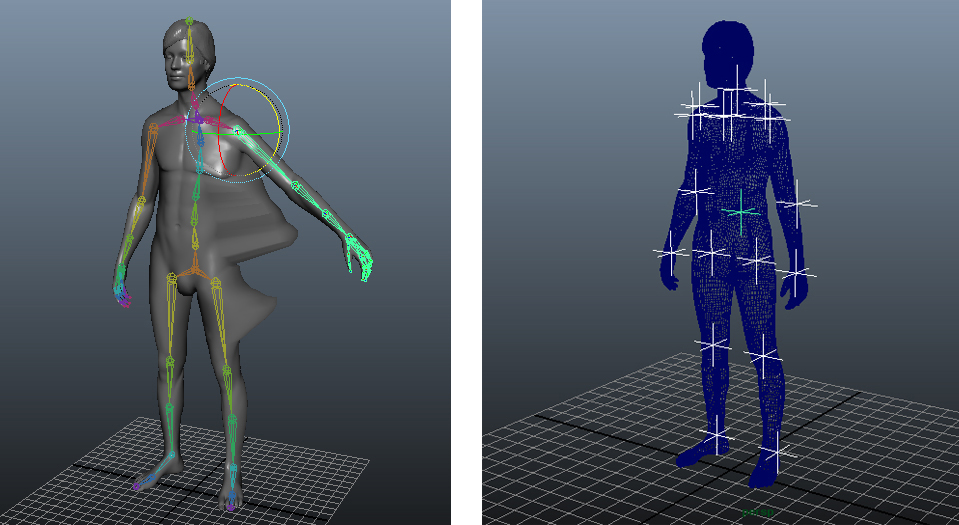The image size is (959, 525).
Task: Select the green joint on top of the head
Action: tap(190, 21)
